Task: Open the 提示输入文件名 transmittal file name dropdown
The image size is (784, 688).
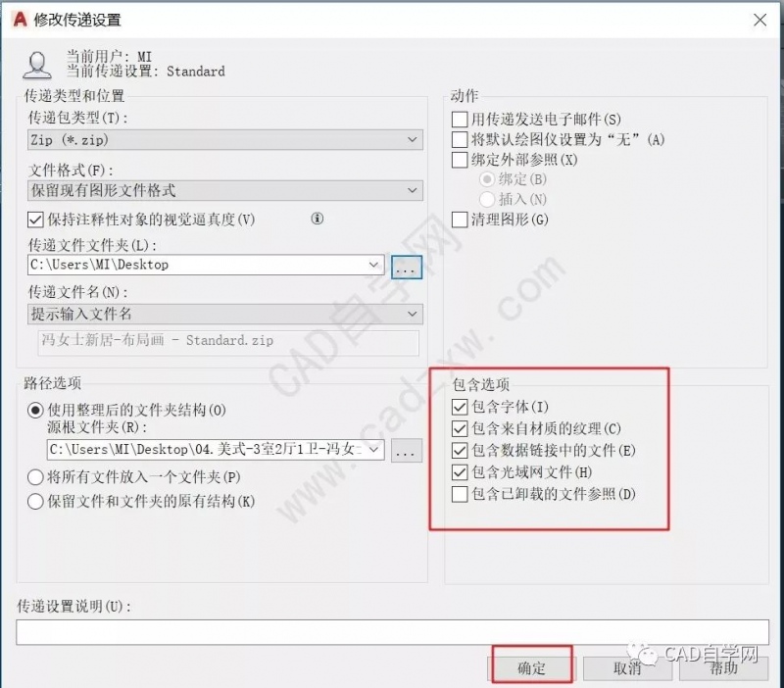Action: (x=225, y=314)
